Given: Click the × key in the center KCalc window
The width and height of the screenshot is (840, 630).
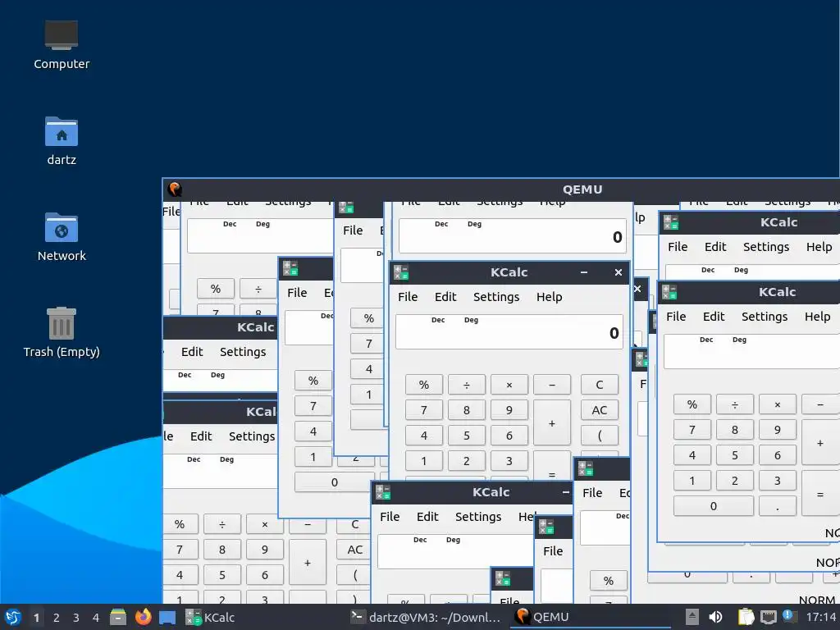Looking at the screenshot, I should point(509,385).
